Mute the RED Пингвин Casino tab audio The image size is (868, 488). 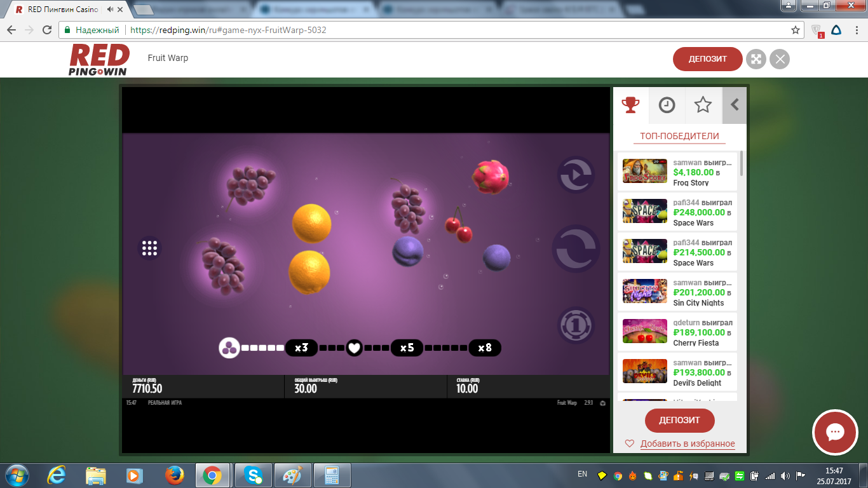(111, 10)
